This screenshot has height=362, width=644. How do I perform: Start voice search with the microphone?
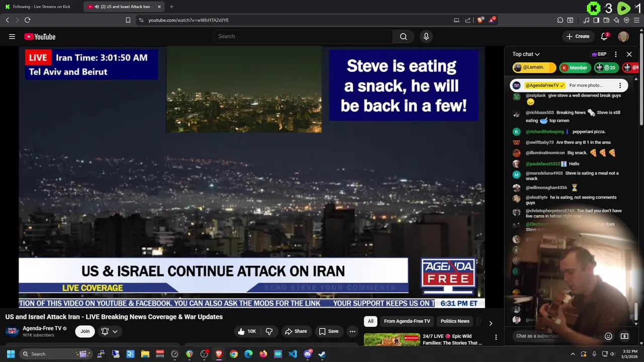pos(426,36)
